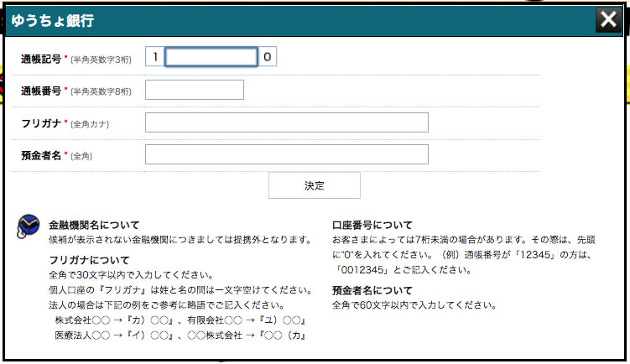Click the 通帳番号 input field
The height and width of the screenshot is (364, 630).
click(195, 90)
